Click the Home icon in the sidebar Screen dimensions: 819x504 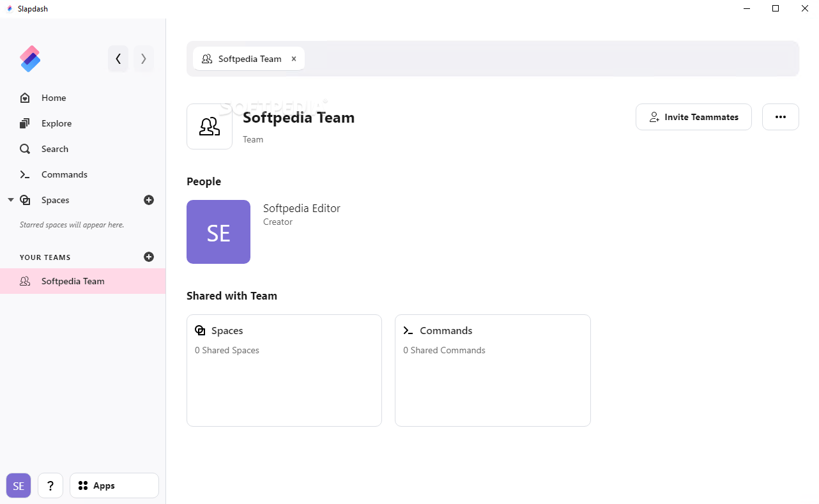(25, 98)
